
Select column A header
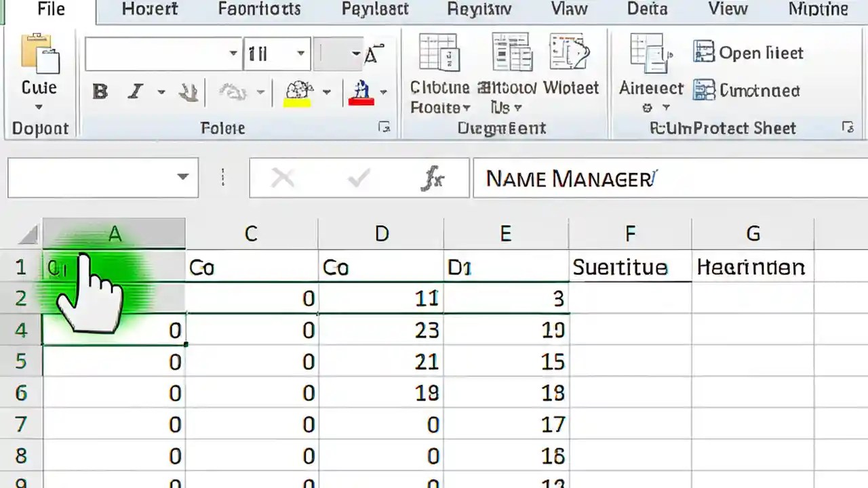114,233
